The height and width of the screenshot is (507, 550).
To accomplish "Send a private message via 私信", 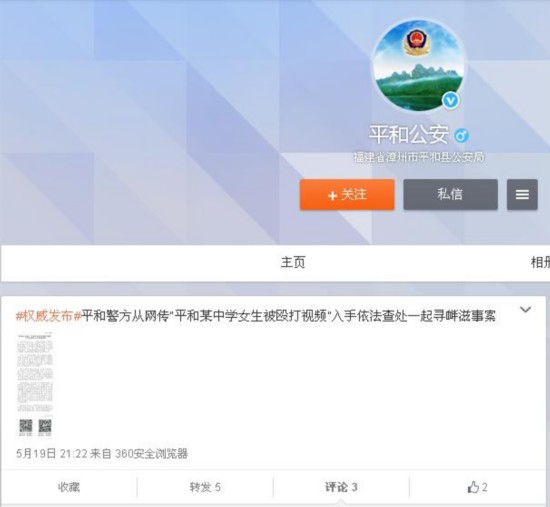I will click(x=450, y=194).
